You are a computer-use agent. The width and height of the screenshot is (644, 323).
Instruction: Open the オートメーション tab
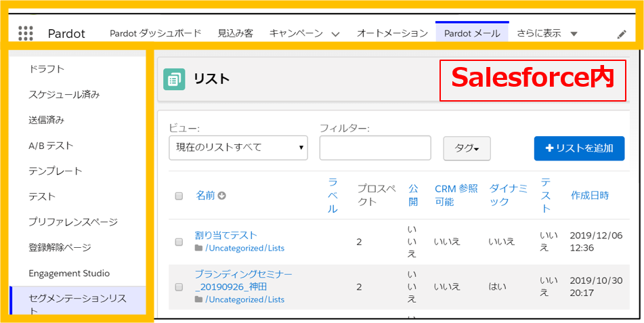tap(392, 33)
